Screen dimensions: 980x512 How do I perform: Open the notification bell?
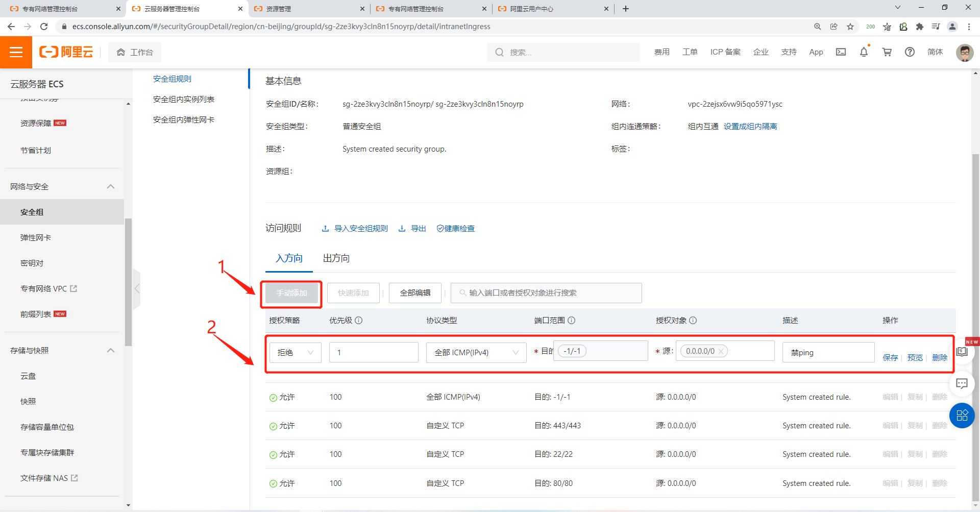pos(864,52)
